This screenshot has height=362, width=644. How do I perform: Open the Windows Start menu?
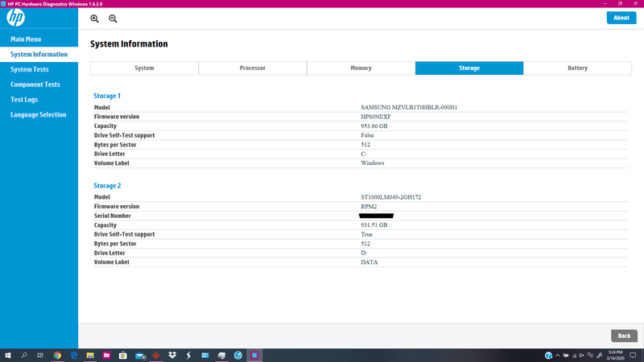[8, 356]
